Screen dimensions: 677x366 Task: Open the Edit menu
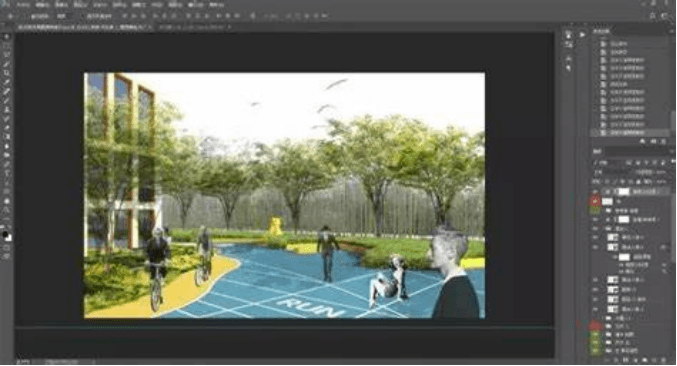[x=42, y=5]
